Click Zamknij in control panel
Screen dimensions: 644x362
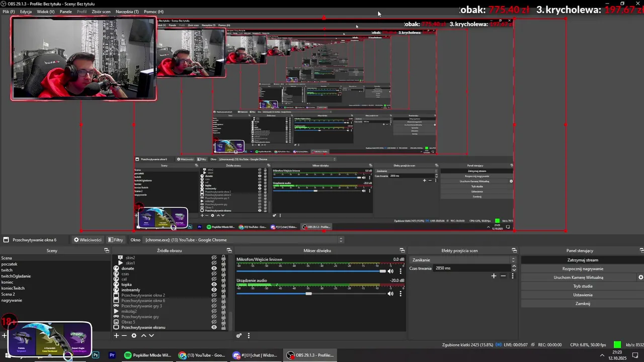click(x=583, y=304)
